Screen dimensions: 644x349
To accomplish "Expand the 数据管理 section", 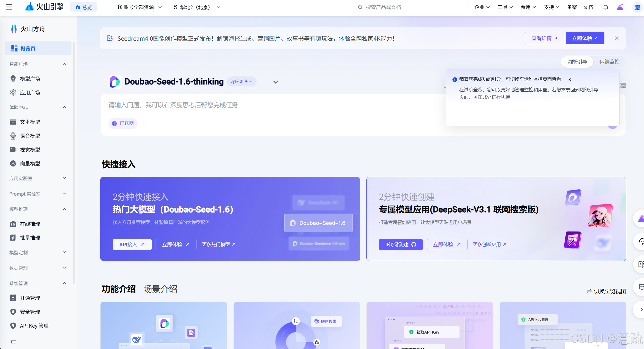I will coord(64,268).
